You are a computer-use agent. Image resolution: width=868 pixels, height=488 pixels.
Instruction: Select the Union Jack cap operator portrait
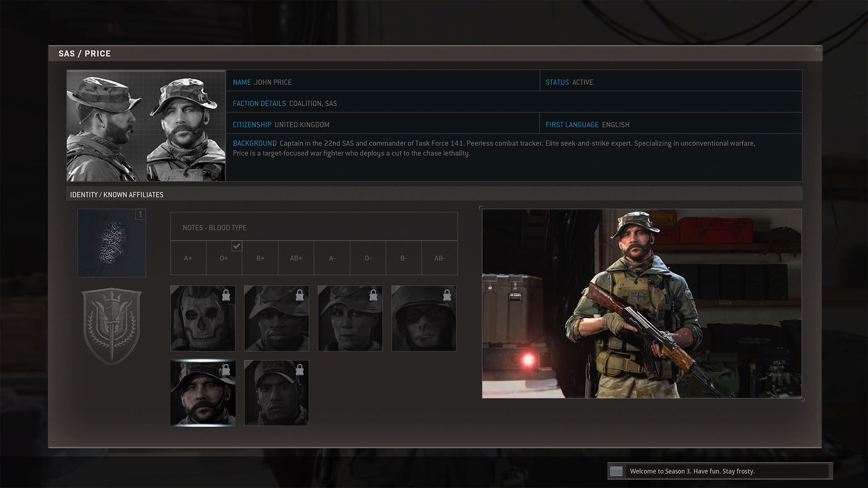[276, 393]
